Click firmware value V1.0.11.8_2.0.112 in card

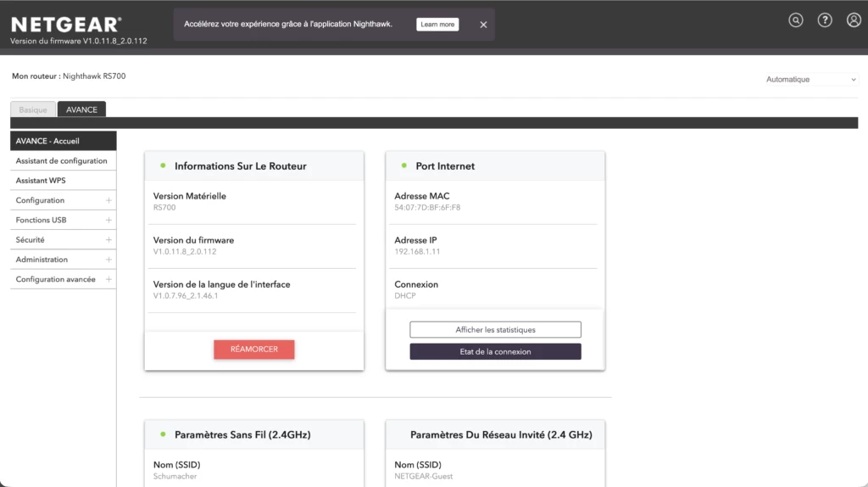coord(185,251)
